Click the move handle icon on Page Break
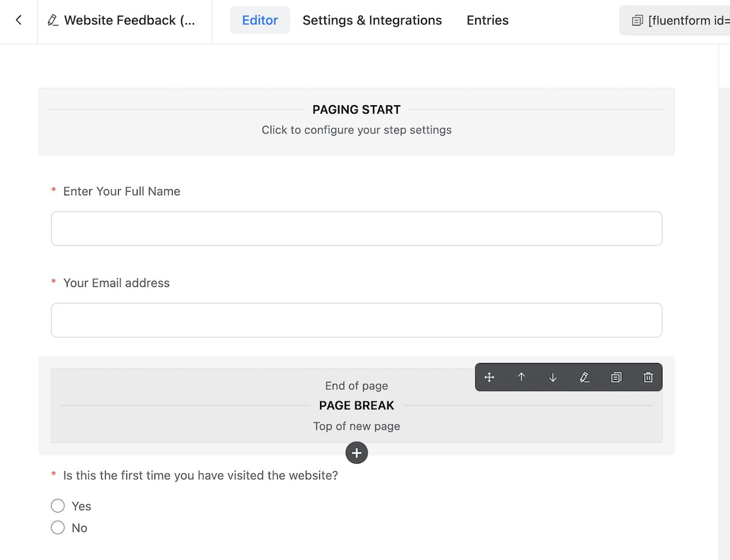The image size is (730, 560). pos(489,377)
